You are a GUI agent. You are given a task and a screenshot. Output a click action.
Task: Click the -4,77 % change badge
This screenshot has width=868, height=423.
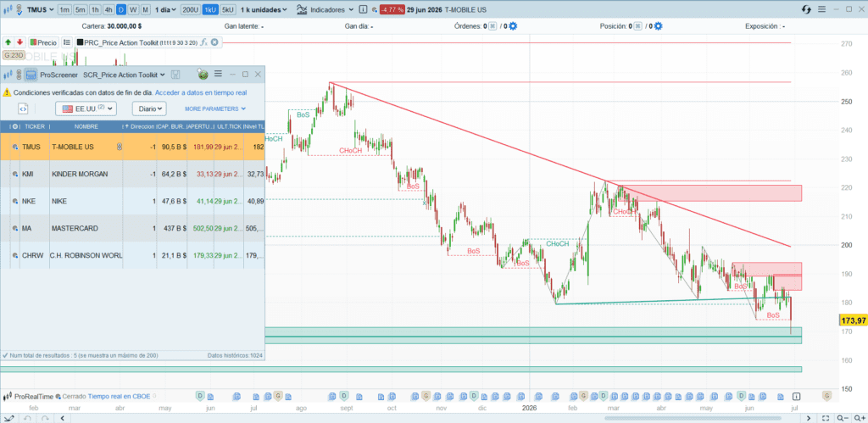pos(392,10)
